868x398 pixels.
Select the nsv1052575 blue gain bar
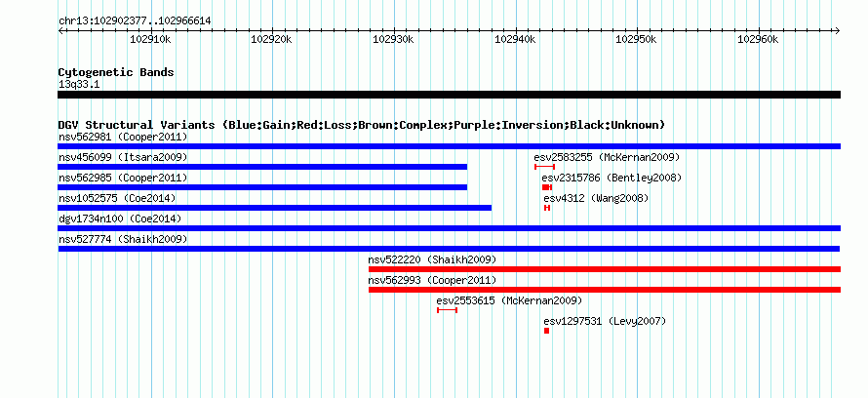(275, 208)
